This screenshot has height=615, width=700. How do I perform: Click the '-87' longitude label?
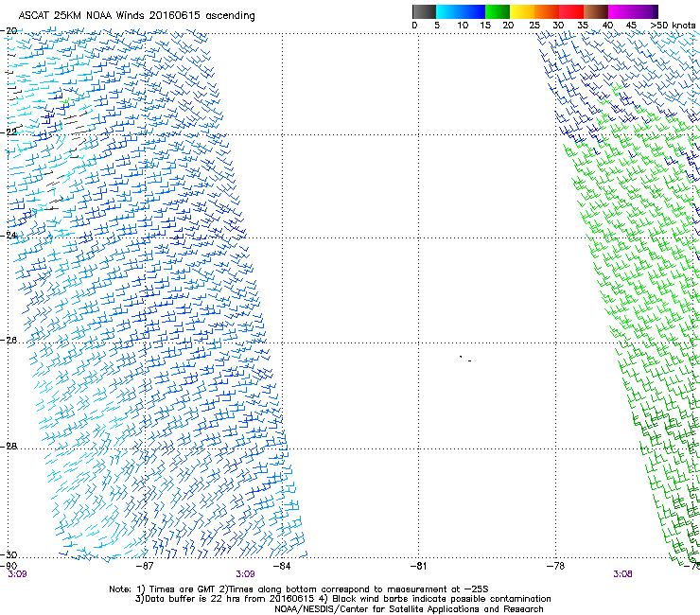point(144,566)
